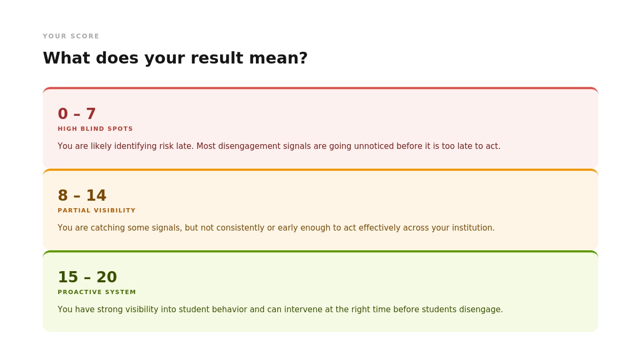Click the PROACTIVE SYSTEM label

pyautogui.click(x=97, y=292)
